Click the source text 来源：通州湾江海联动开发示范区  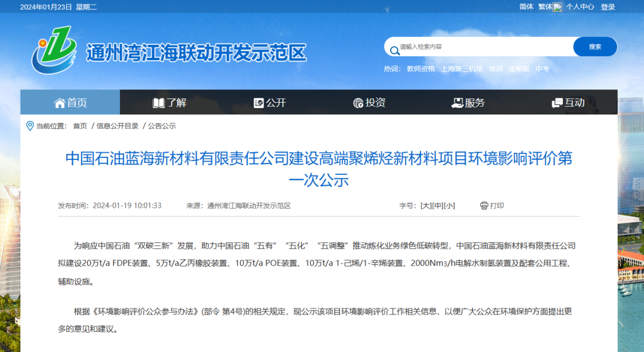(x=239, y=205)
